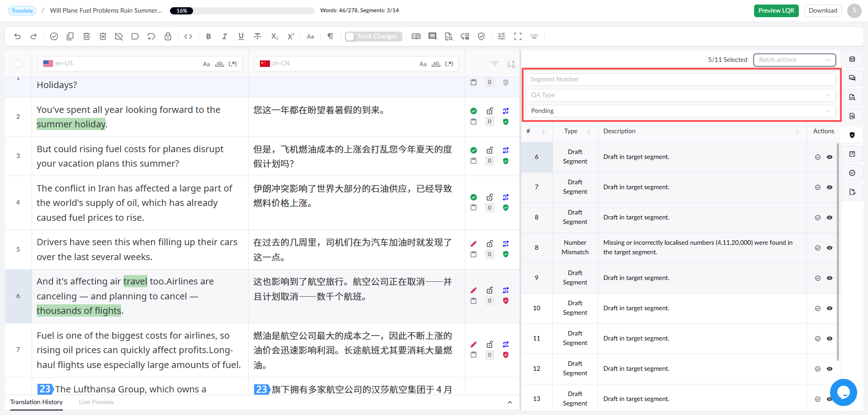
Task: Open the editor settings sliders icon
Action: [502, 37]
